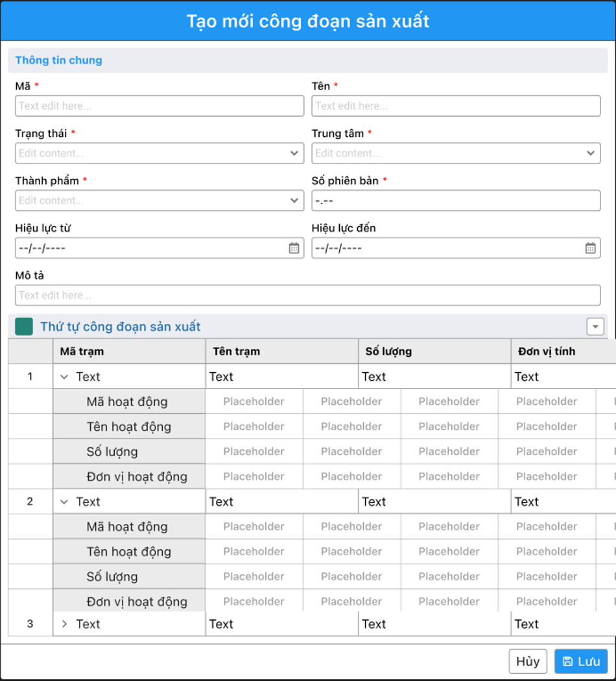Viewport: 616px width, 681px height.
Task: Open the Thành phẩm dropdown
Action: pos(159,200)
